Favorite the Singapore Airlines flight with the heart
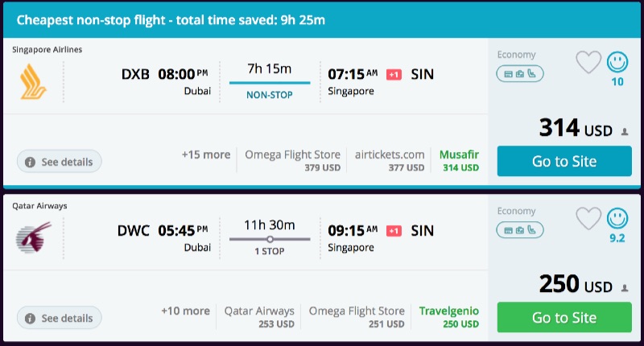This screenshot has height=346, width=644. click(x=588, y=62)
